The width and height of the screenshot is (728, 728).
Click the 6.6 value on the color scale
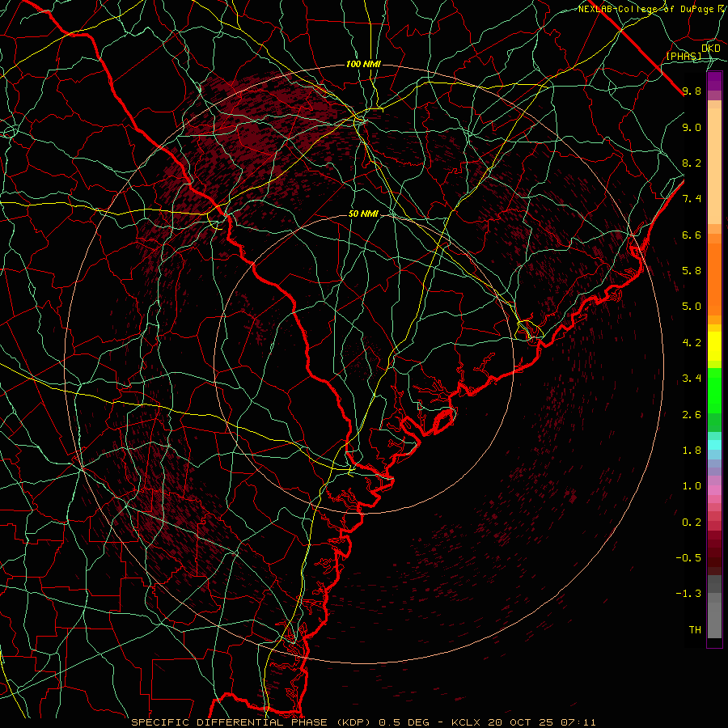(692, 235)
